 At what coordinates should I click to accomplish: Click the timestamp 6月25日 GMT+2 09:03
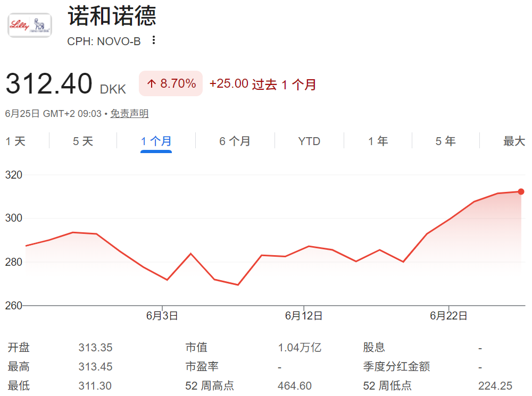click(53, 114)
